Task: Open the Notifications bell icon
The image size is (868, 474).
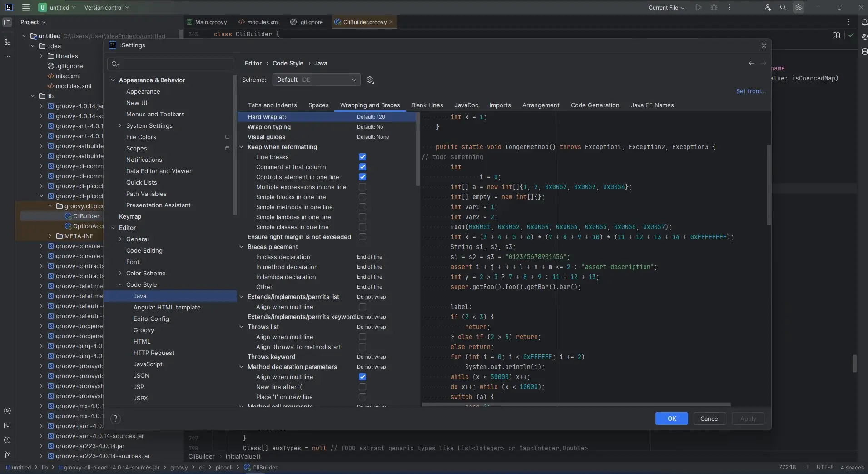Action: tap(864, 22)
